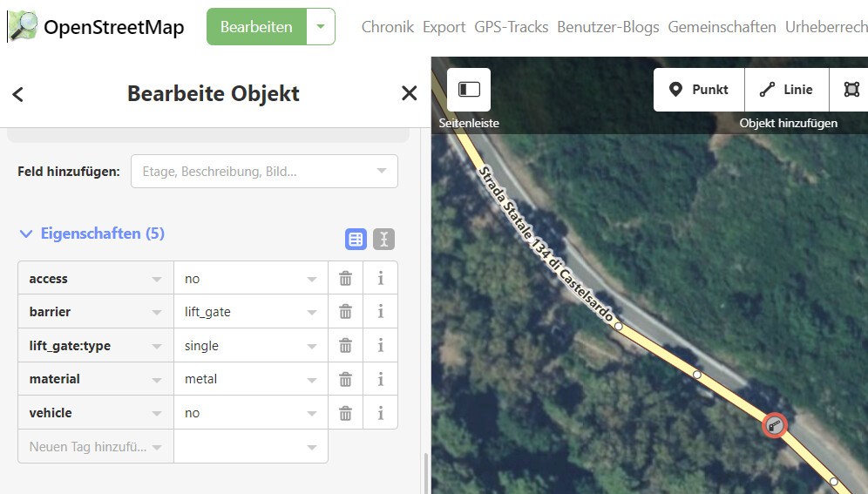Show info for the vehicle tag
The width and height of the screenshot is (868, 494).
click(x=380, y=413)
